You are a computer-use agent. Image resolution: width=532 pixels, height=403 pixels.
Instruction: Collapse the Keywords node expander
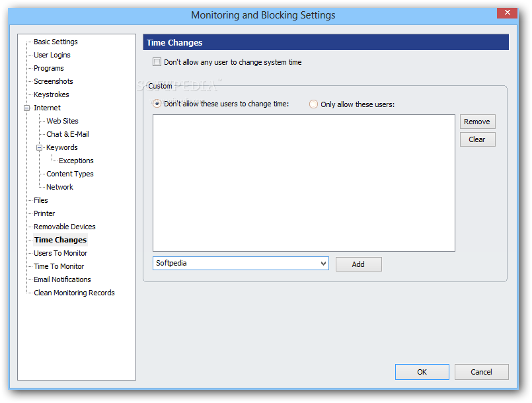point(40,148)
